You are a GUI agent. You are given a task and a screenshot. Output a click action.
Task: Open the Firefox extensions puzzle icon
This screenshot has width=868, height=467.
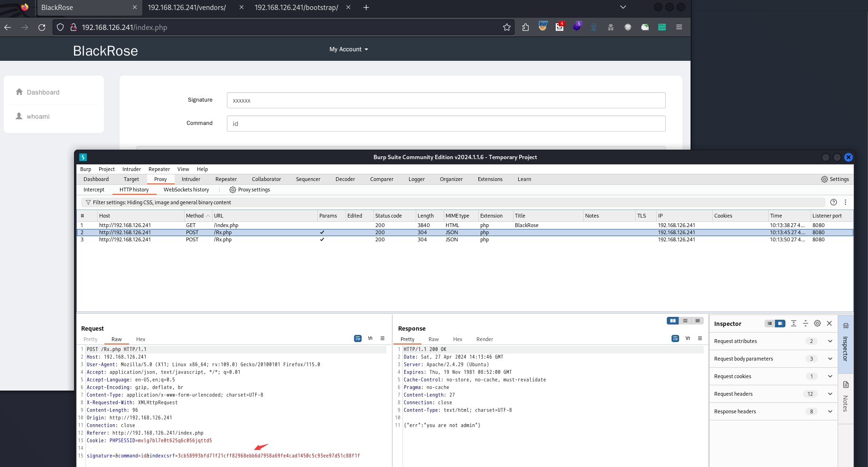[x=525, y=27]
